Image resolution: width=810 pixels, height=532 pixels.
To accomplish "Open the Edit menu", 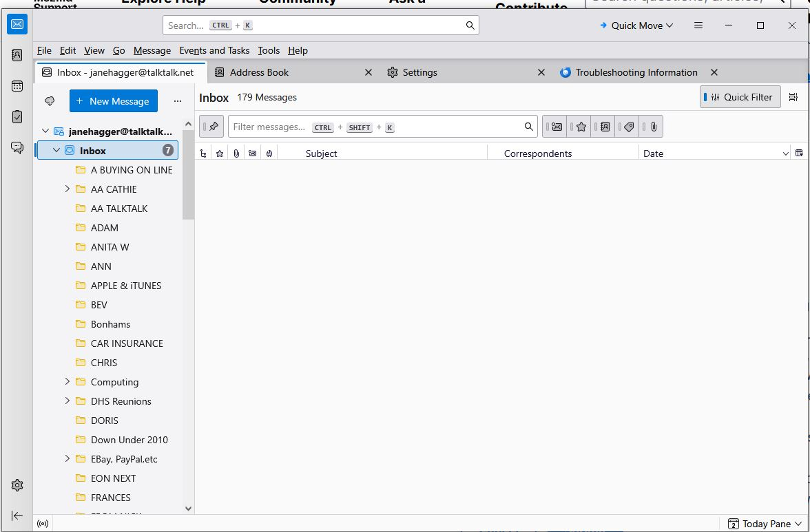I will 67,50.
